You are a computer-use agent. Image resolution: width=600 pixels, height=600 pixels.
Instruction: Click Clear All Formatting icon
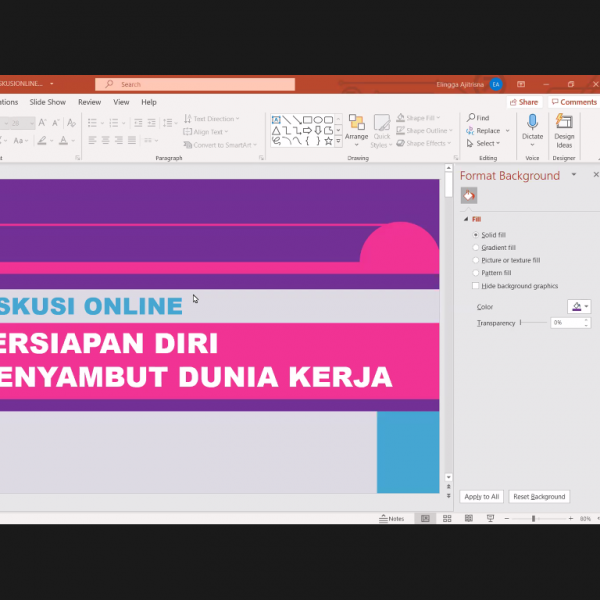point(71,123)
